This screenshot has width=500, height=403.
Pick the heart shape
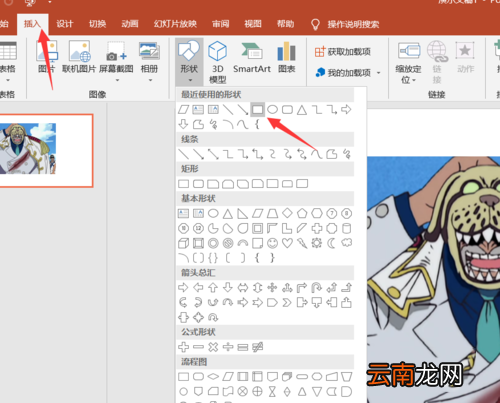pos(287,243)
